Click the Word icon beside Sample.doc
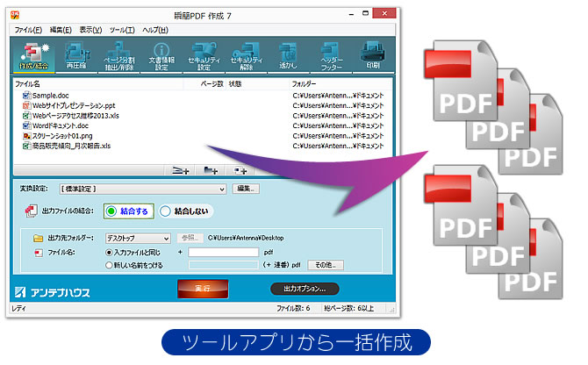The width and height of the screenshot is (588, 365). pos(26,95)
